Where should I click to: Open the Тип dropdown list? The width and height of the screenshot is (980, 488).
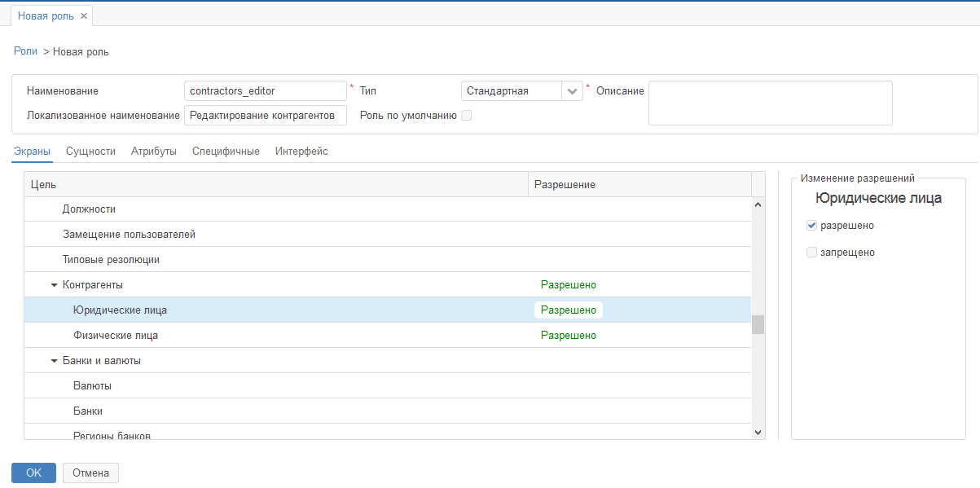pos(572,91)
